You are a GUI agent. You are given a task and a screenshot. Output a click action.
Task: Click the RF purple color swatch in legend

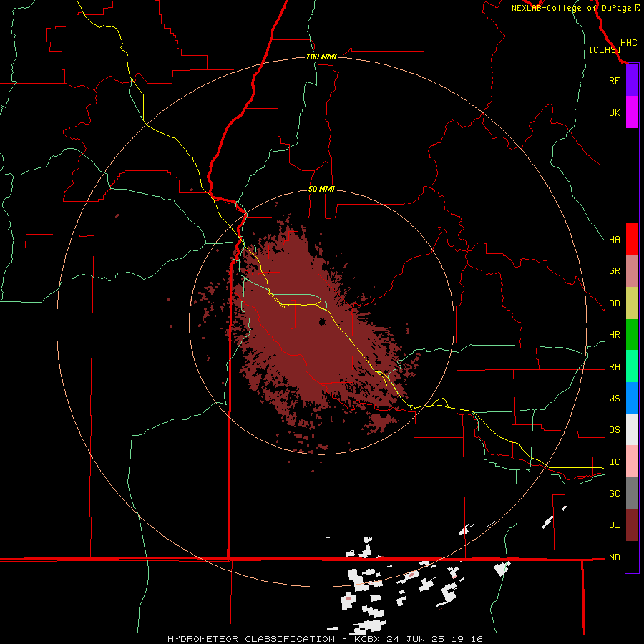coord(632,80)
